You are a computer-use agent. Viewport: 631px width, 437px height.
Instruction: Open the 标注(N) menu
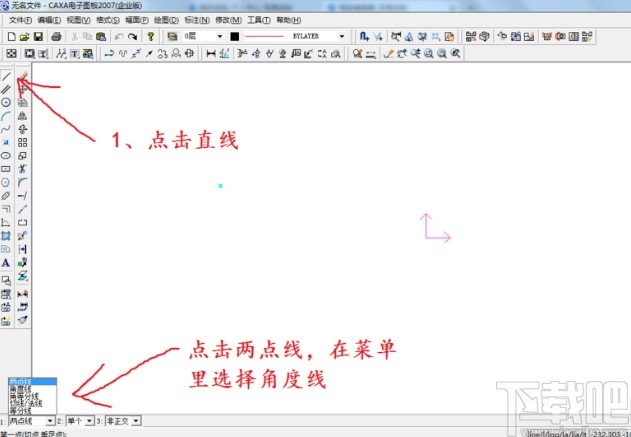pos(197,20)
